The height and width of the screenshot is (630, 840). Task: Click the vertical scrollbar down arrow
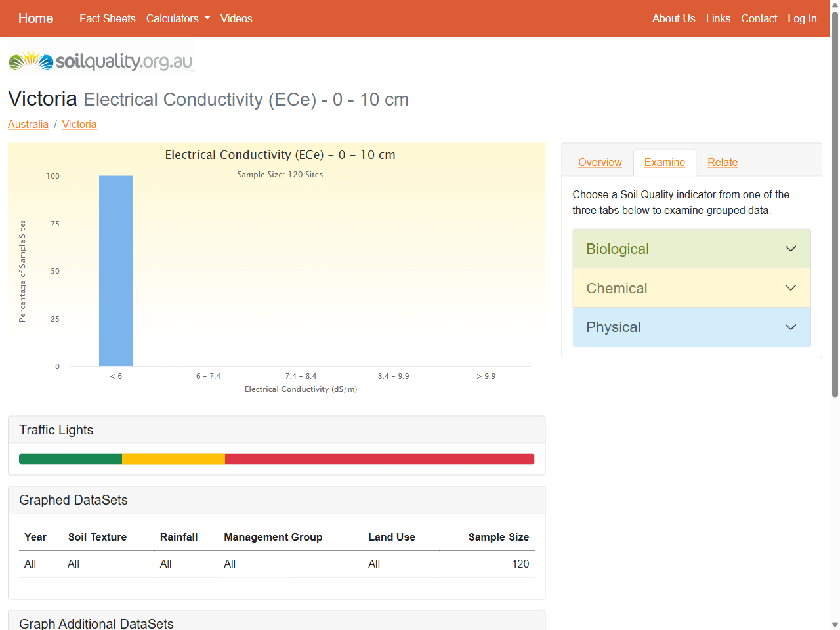pyautogui.click(x=834, y=624)
